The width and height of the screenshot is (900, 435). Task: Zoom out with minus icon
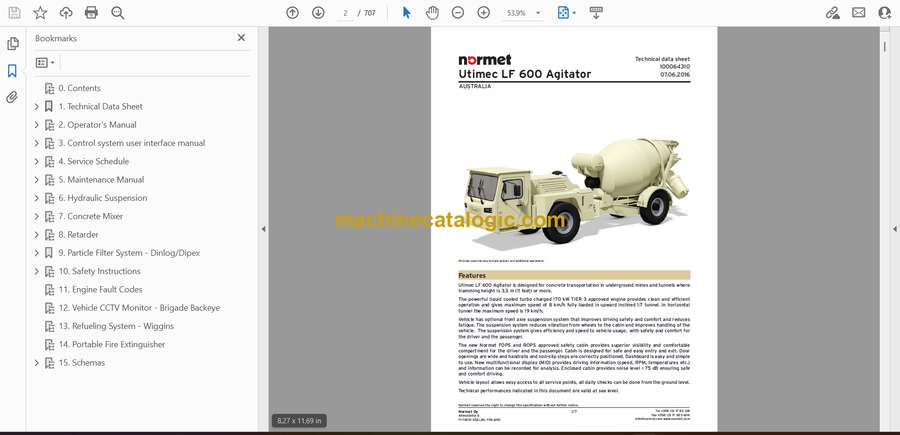[x=457, y=13]
